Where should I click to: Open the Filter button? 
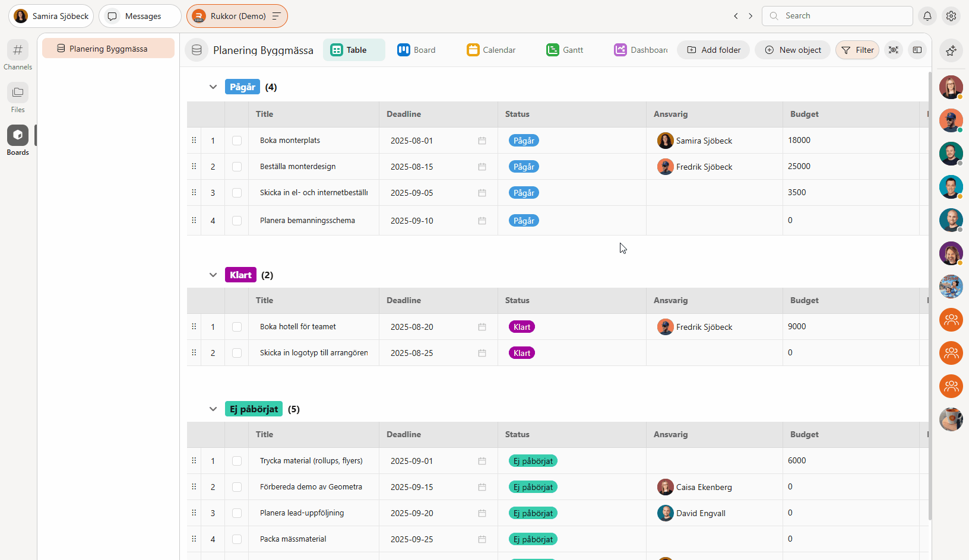click(857, 50)
